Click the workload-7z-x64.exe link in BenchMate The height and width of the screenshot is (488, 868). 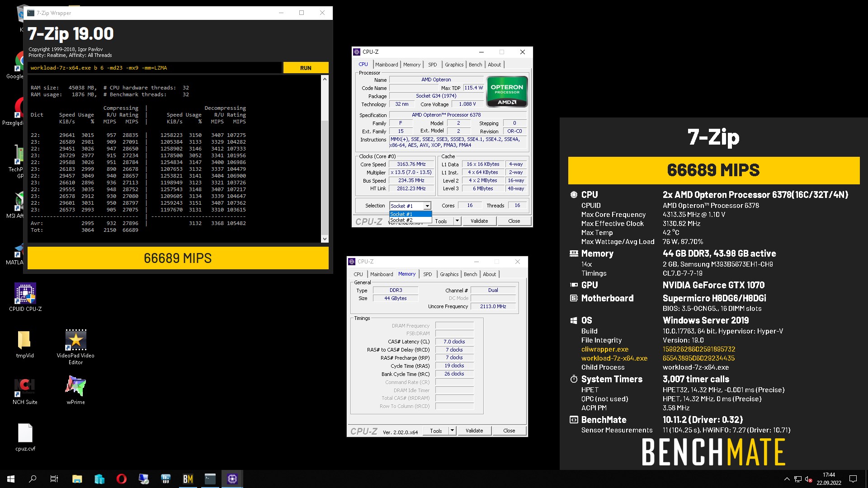tap(614, 358)
